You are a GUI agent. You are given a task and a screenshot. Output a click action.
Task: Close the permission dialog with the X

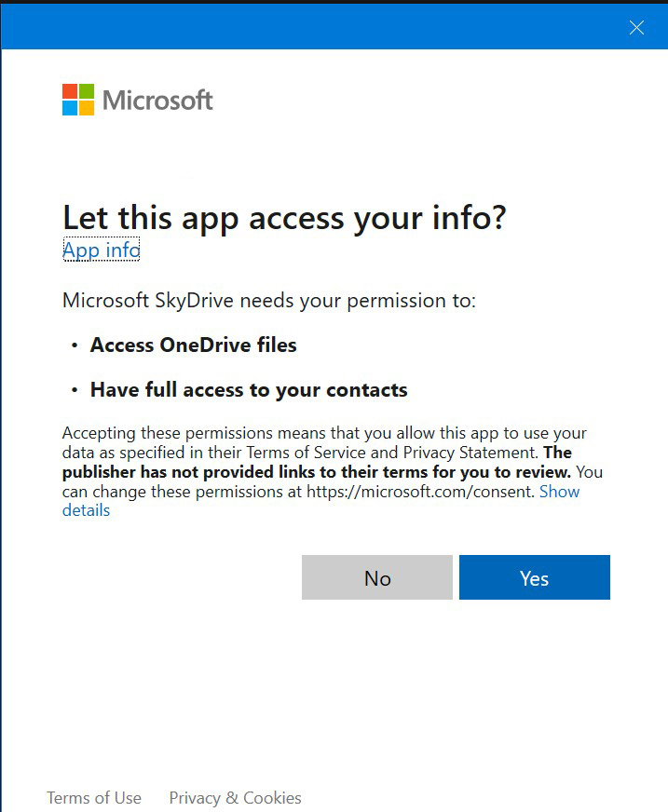tap(636, 28)
